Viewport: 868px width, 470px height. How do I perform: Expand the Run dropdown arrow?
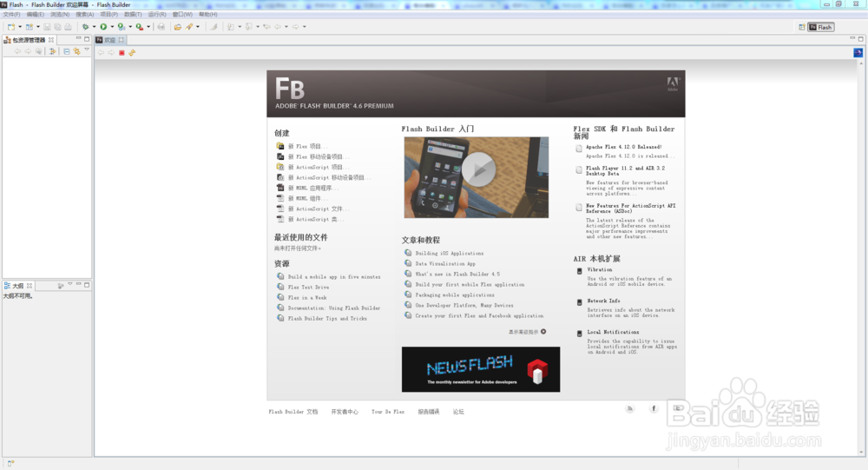click(x=112, y=27)
